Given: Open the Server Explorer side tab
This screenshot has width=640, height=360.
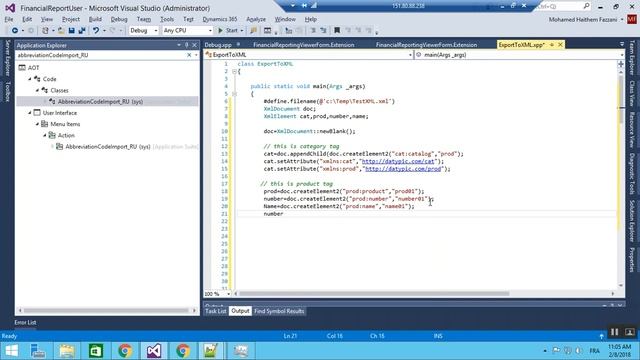Looking at the screenshot, I should click(x=7, y=58).
